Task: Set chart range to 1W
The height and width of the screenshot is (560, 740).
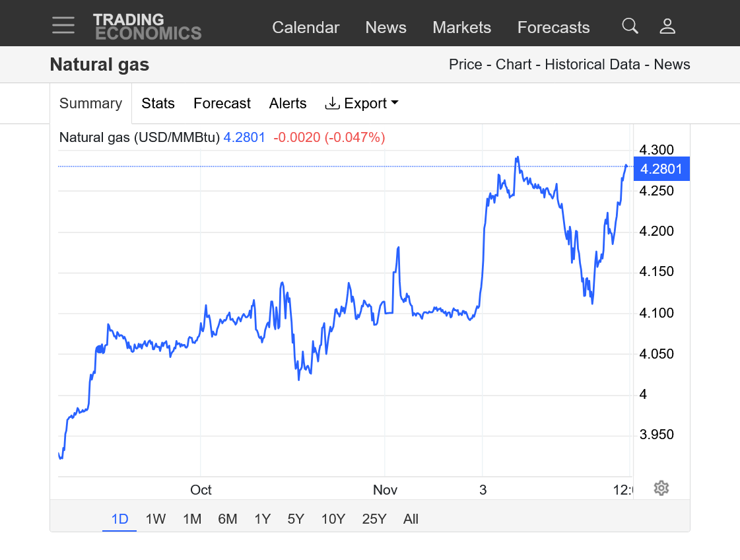Action: tap(155, 519)
